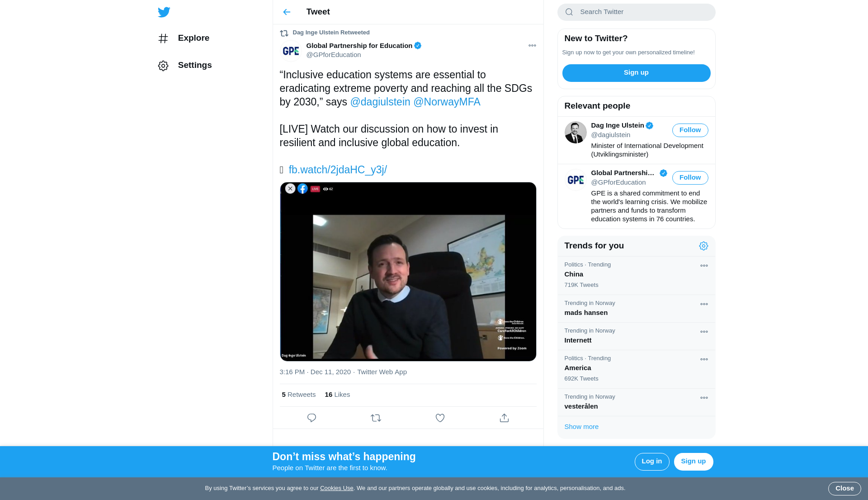This screenshot has width=868, height=500.
Task: Open more options for mads hansen trend
Action: (704, 304)
